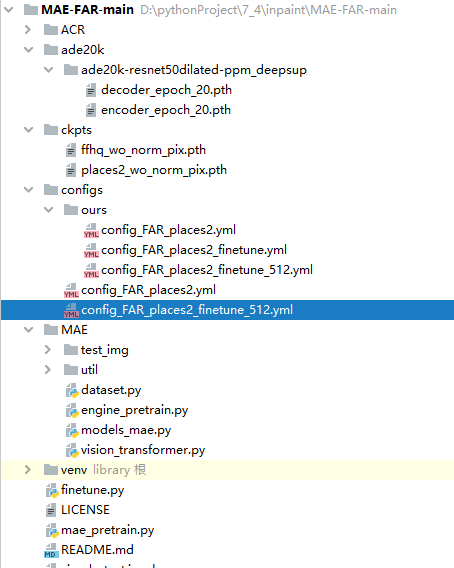The image size is (454, 568).
Task: Click the MAE folder icon
Action: [51, 329]
